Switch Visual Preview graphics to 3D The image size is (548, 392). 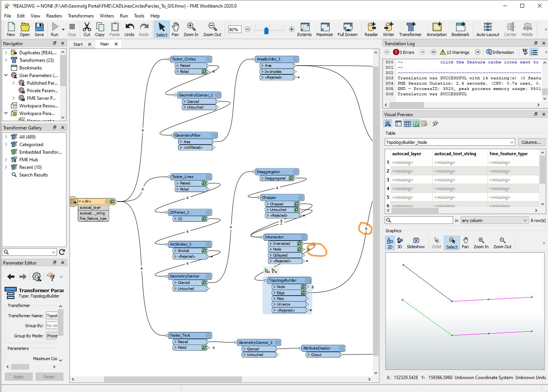tap(400, 243)
